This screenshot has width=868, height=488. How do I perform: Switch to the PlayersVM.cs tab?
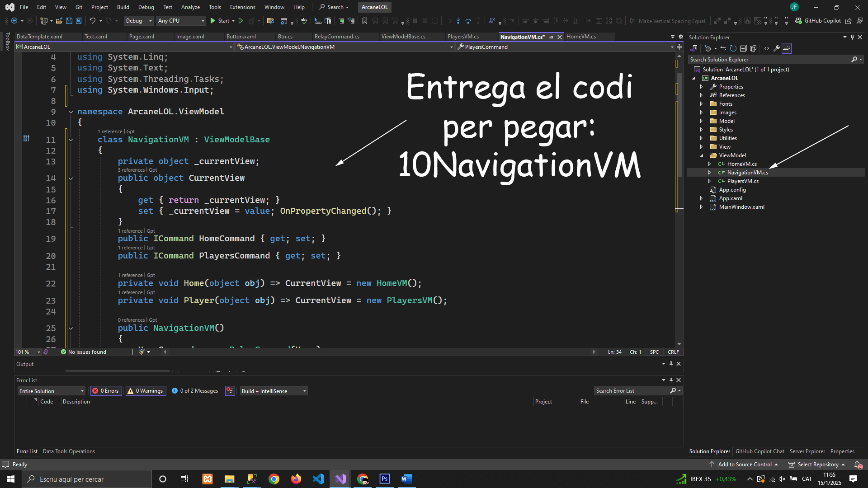[463, 37]
